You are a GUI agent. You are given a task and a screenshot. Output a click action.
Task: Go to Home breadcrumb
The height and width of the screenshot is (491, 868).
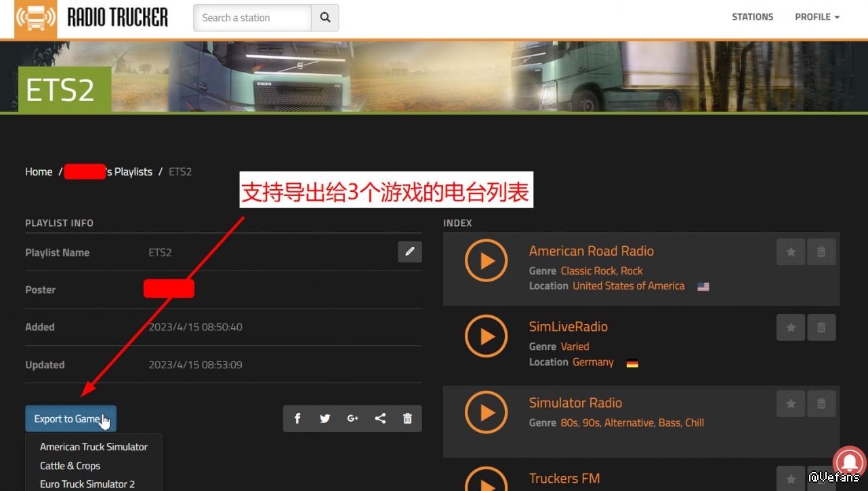point(39,172)
